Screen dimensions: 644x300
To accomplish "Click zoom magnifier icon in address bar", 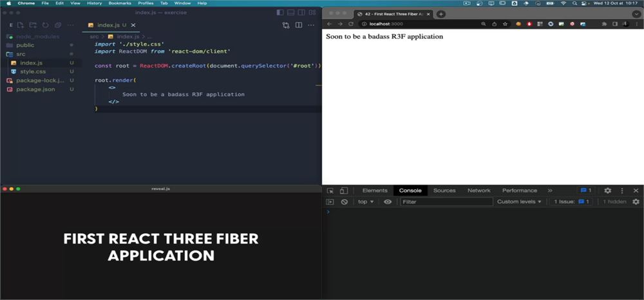I will pos(484,24).
